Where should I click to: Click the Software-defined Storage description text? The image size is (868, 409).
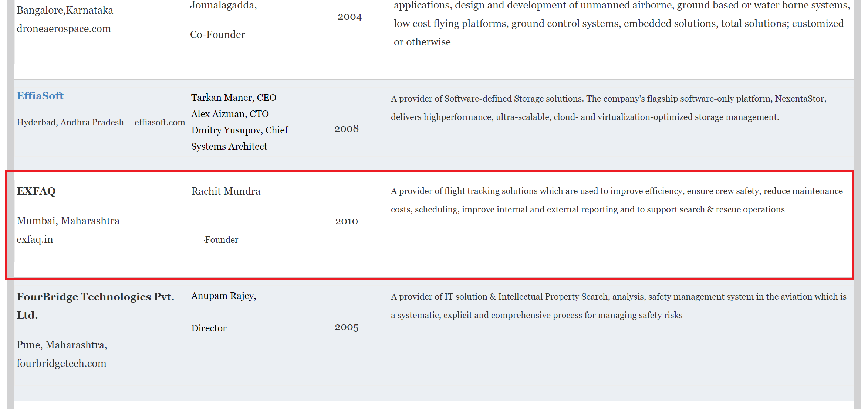608,108
